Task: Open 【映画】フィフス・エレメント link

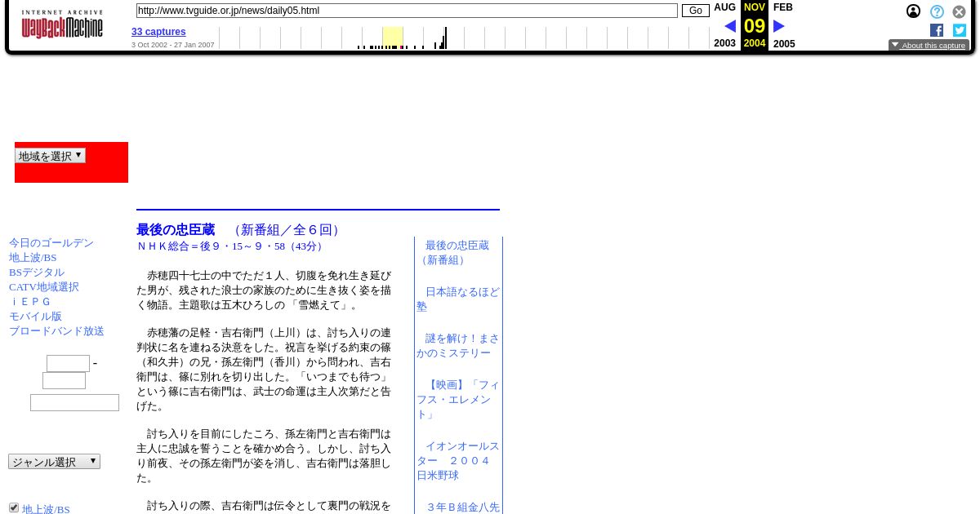Action: 458,400
